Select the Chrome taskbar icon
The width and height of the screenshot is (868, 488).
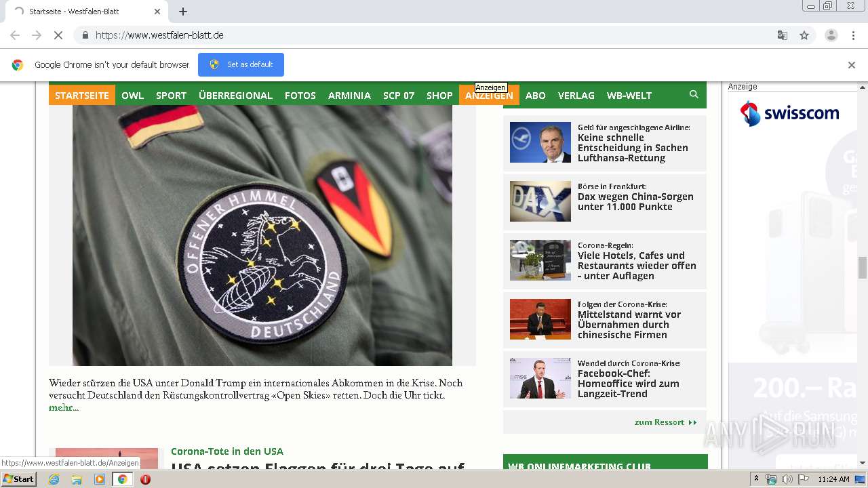click(123, 479)
